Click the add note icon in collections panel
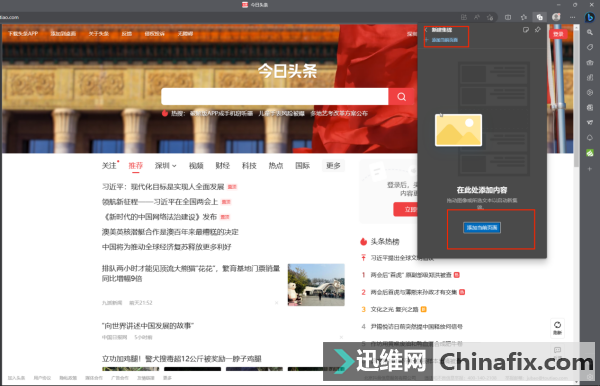The width and height of the screenshot is (600, 386). 526,30
